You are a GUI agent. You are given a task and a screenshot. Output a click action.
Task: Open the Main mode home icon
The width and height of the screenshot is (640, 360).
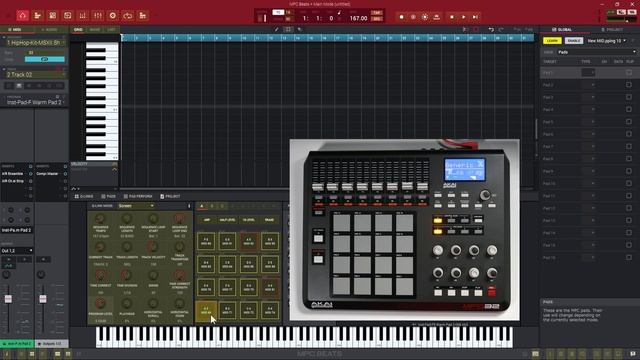coord(22,16)
